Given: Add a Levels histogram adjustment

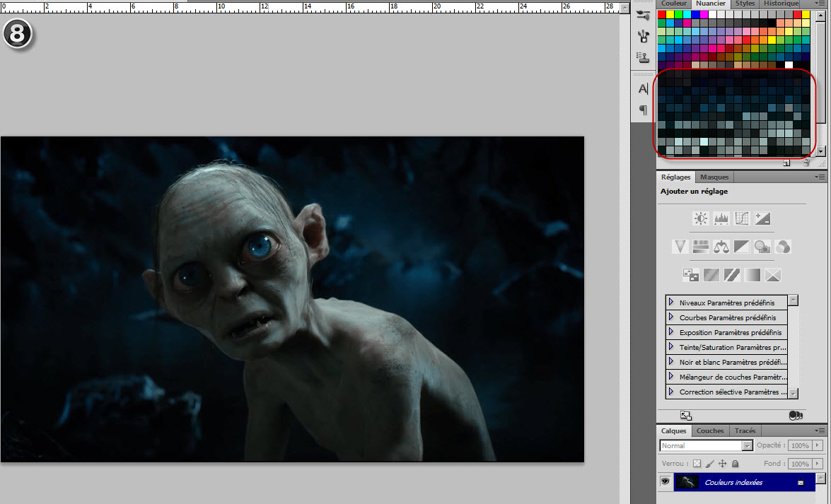Looking at the screenshot, I should click(x=721, y=218).
